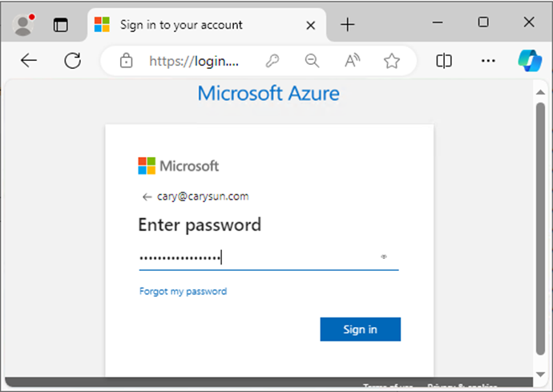Launch the Copilot sidebar

tap(530, 61)
